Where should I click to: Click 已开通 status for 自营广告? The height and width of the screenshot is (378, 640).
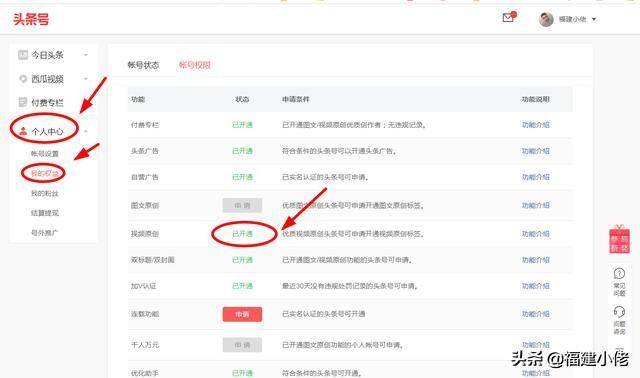[x=242, y=177]
